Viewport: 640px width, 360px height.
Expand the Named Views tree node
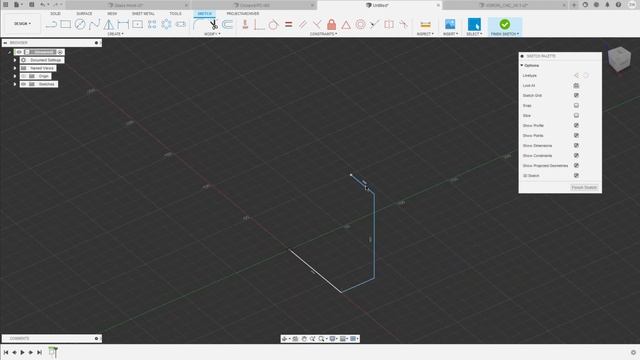(x=15, y=68)
